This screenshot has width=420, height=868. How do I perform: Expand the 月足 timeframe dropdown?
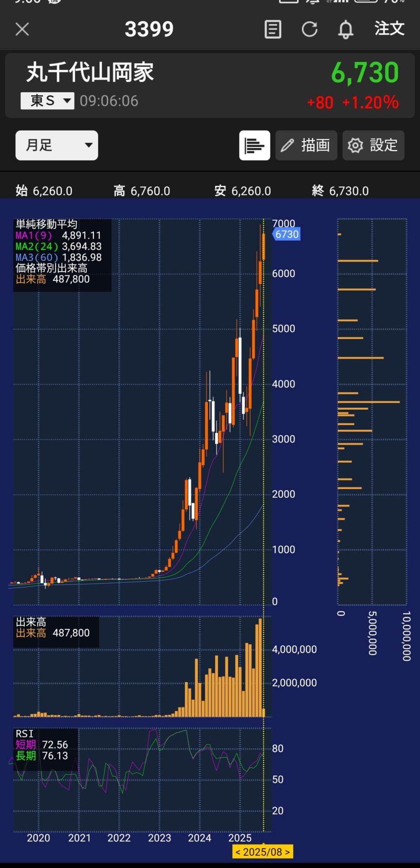pos(57,146)
